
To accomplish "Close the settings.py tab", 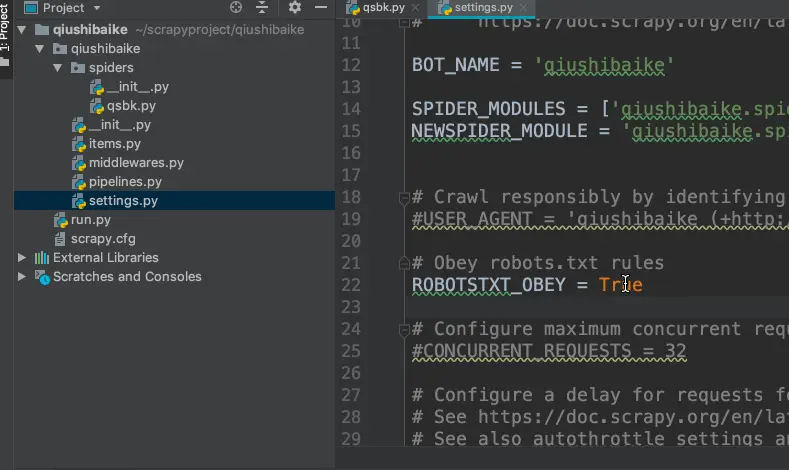I will pyautogui.click(x=523, y=8).
